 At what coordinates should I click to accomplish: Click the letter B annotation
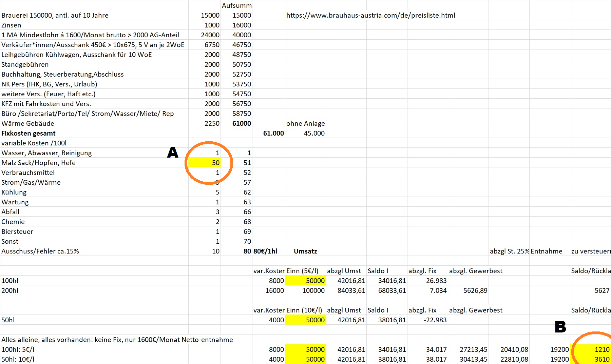[560, 327]
